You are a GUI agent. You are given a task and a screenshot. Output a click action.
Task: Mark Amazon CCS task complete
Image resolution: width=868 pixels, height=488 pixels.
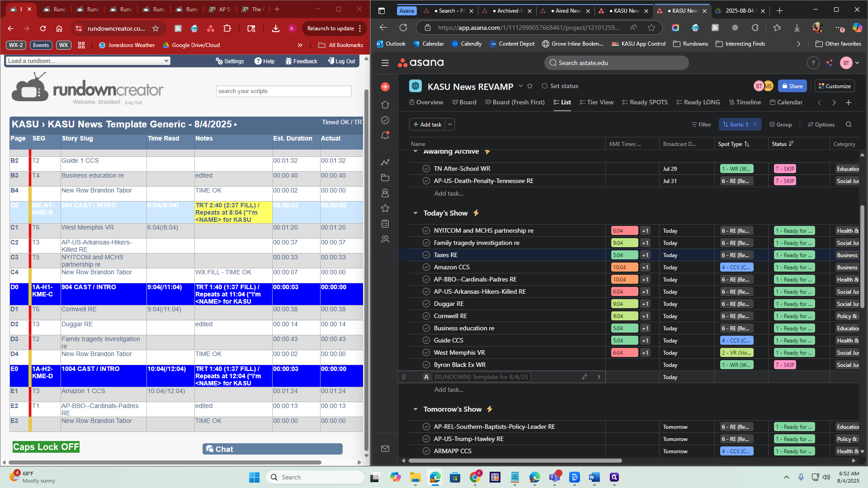click(426, 267)
